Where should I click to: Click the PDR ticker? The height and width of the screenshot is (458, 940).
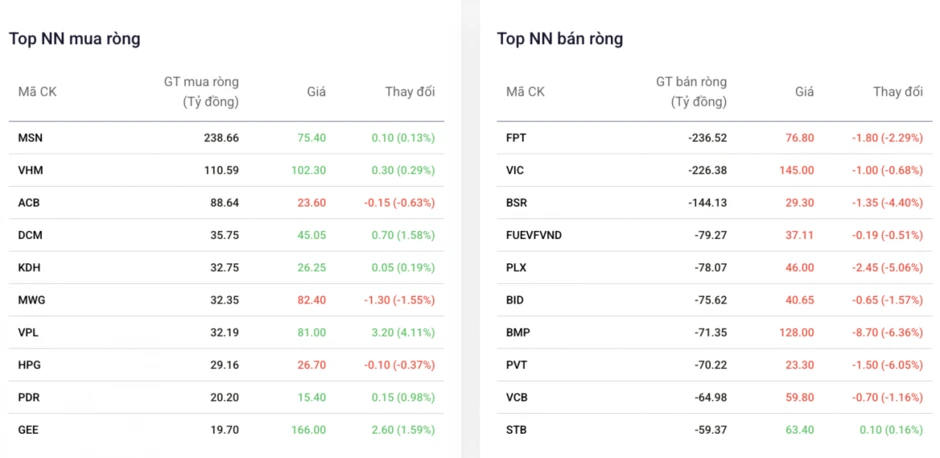29,397
